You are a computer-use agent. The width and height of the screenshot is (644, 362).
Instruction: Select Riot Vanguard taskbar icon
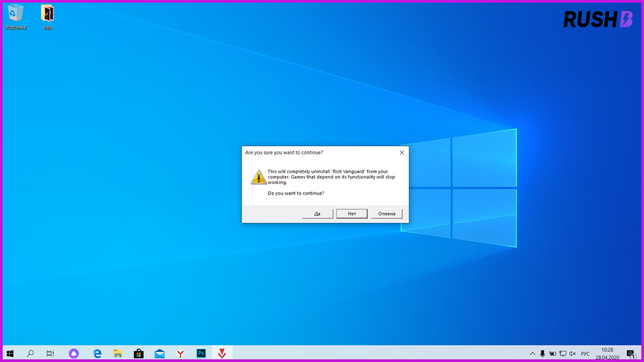222,353
